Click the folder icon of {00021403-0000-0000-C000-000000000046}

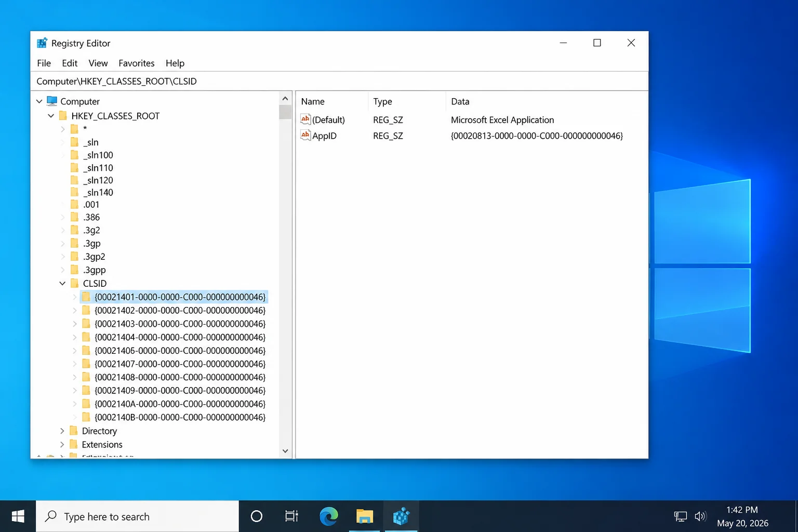[86, 324]
